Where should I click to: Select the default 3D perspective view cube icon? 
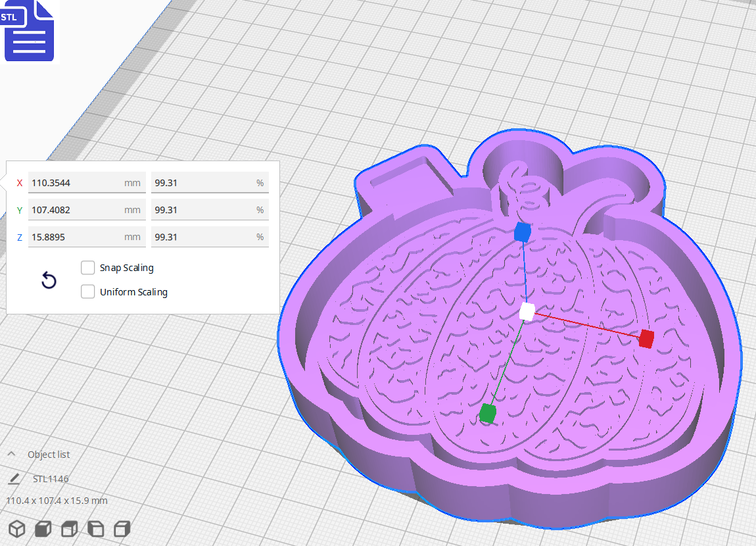click(x=17, y=528)
